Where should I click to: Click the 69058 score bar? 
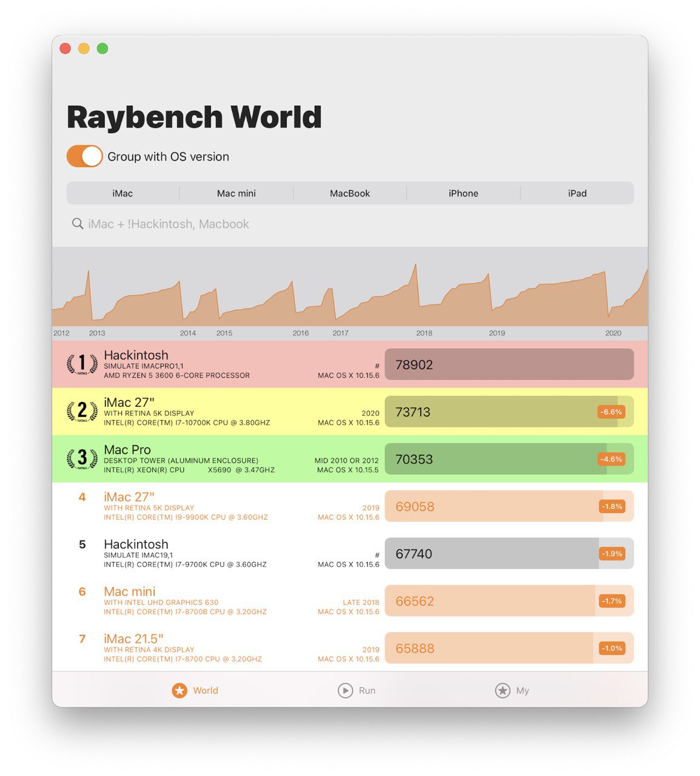coord(510,506)
